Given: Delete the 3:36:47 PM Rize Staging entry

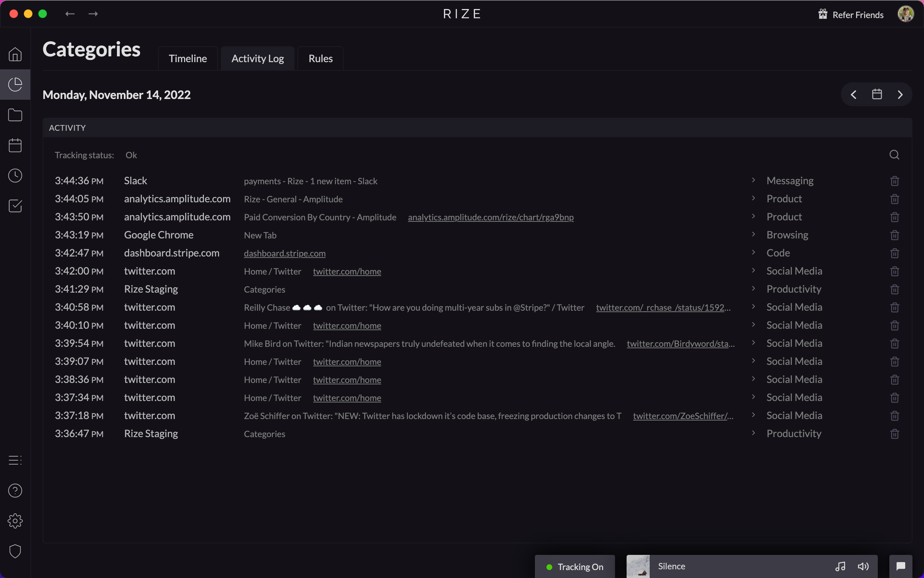Looking at the screenshot, I should point(895,434).
